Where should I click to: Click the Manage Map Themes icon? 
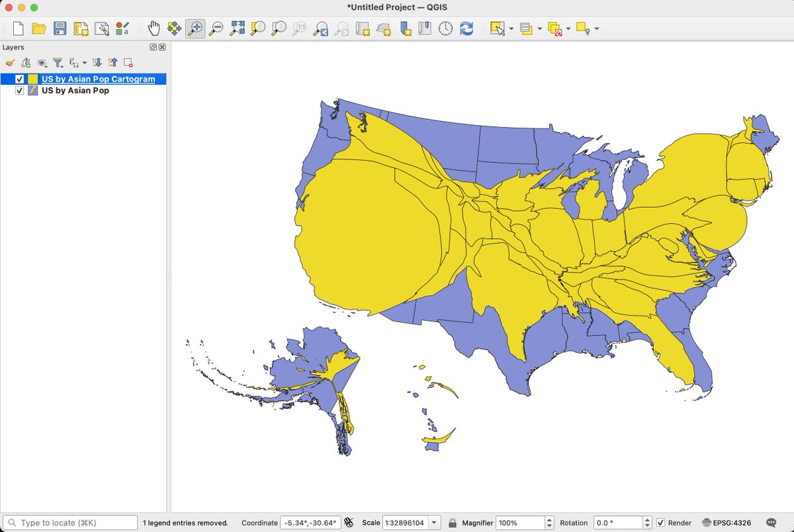point(42,62)
